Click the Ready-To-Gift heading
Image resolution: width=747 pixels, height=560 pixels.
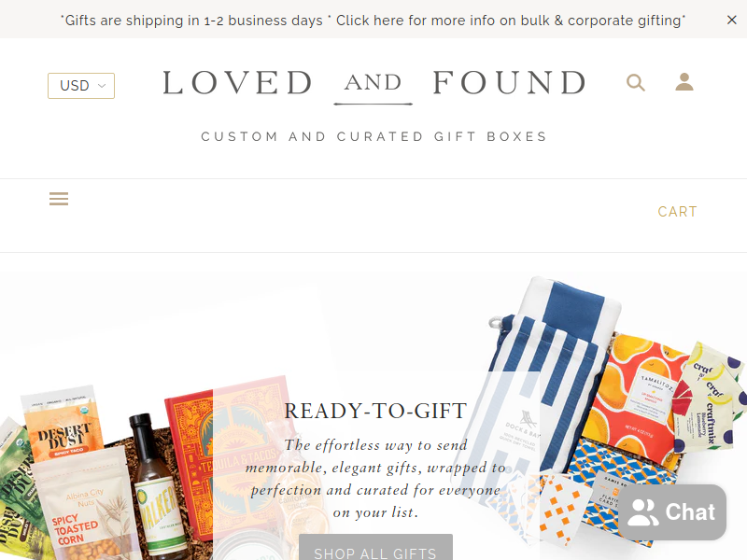[375, 411]
